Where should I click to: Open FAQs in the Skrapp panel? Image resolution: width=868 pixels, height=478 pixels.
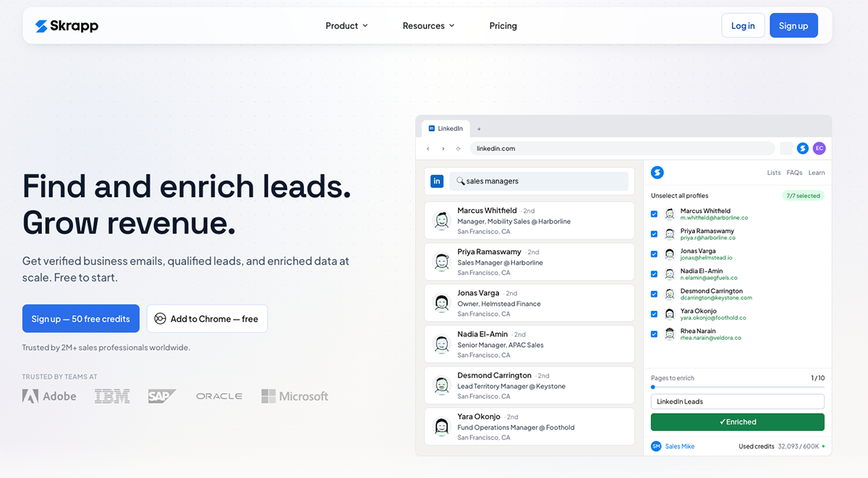click(x=794, y=173)
